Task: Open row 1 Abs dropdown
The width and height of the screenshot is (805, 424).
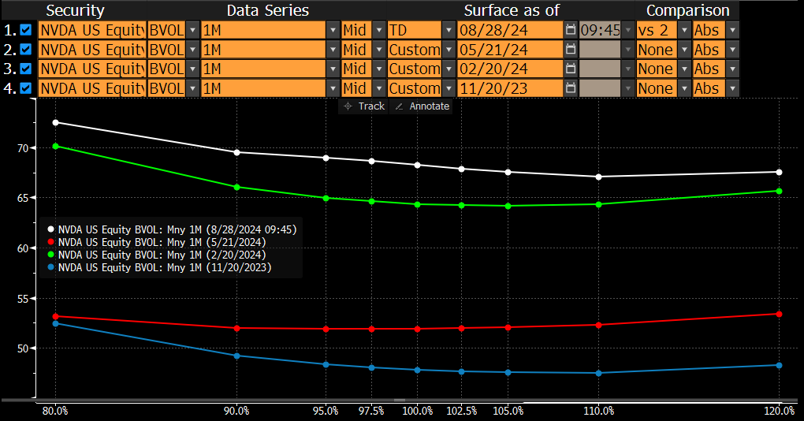Action: point(733,30)
